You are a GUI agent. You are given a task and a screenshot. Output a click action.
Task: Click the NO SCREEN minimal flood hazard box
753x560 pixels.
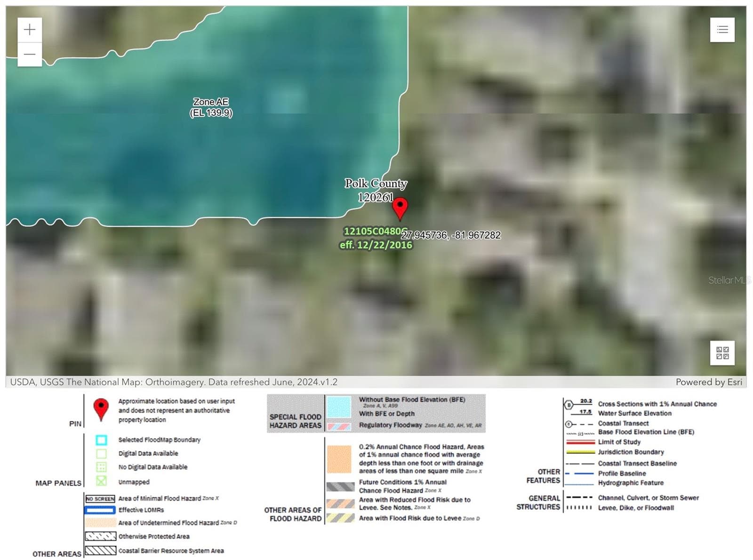pos(100,499)
